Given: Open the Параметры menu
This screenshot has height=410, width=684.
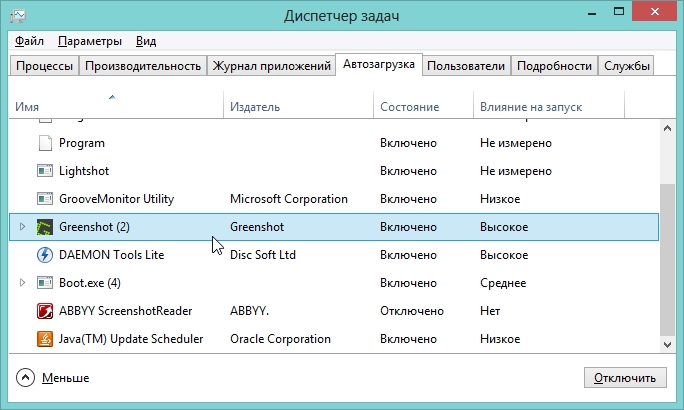Looking at the screenshot, I should pos(90,41).
